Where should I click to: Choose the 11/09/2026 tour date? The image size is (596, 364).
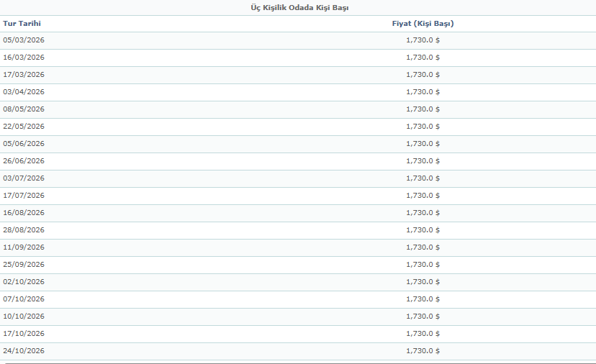24,247
